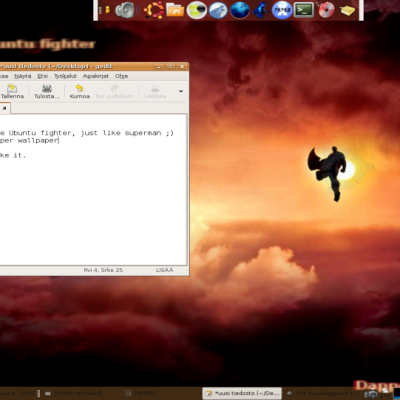Launch the green-and-black circles app from the panel
The image size is (400, 400).
pyautogui.click(x=196, y=10)
